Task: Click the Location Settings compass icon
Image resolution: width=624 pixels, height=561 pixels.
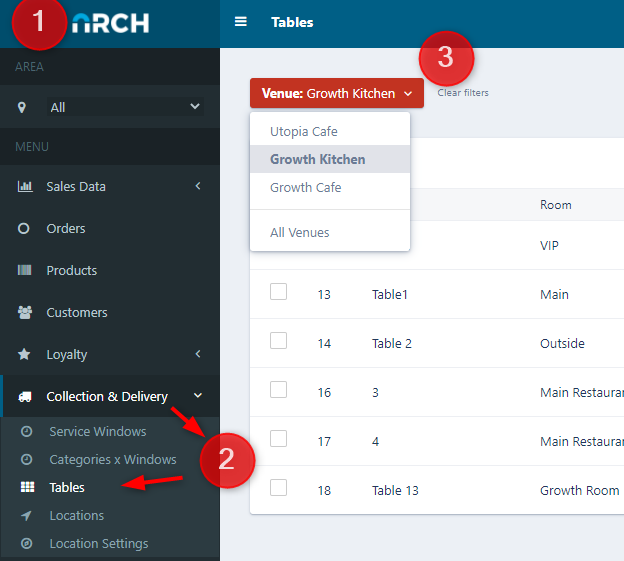Action: click(27, 544)
